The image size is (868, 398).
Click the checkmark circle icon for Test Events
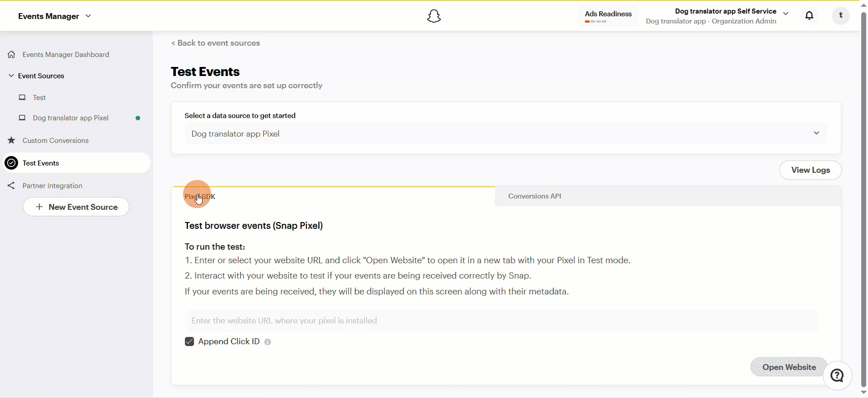click(11, 163)
